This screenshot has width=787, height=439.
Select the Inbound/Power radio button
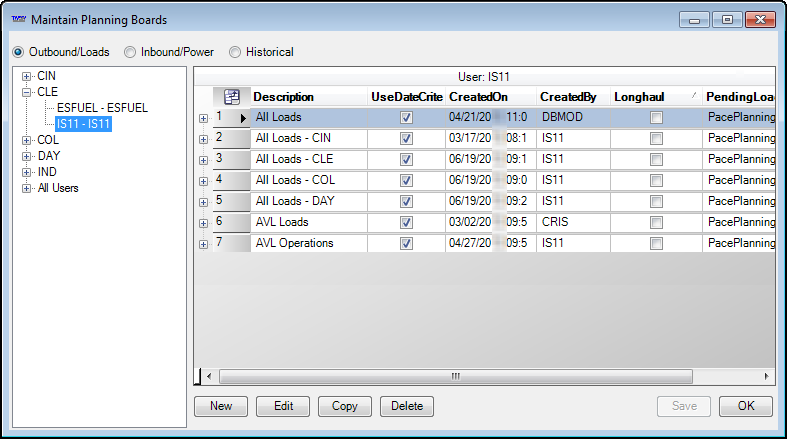130,52
